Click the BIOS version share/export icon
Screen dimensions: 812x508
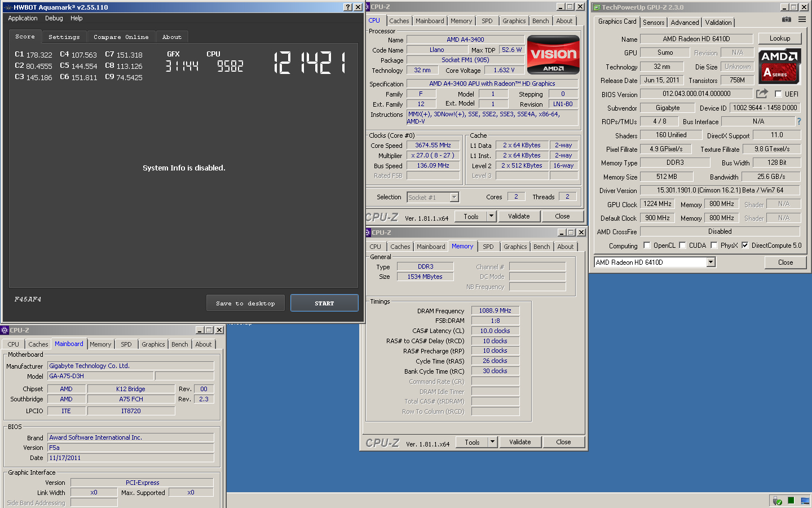pos(762,94)
